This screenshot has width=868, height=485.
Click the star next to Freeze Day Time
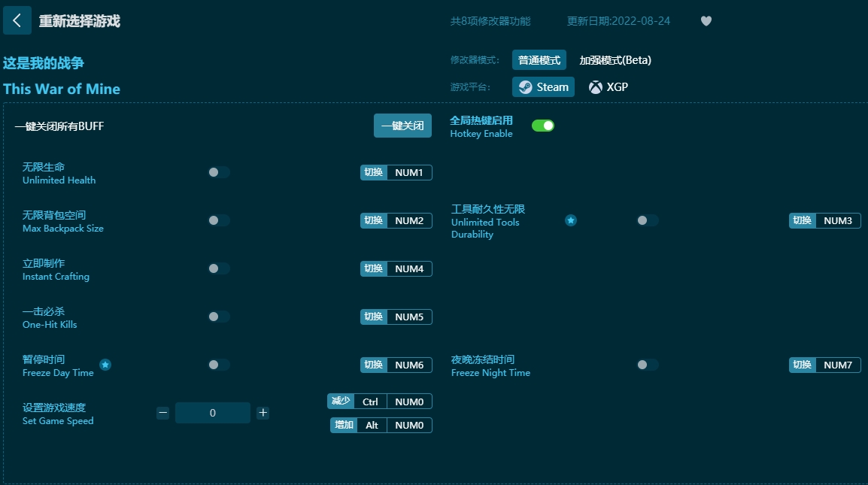tap(105, 365)
